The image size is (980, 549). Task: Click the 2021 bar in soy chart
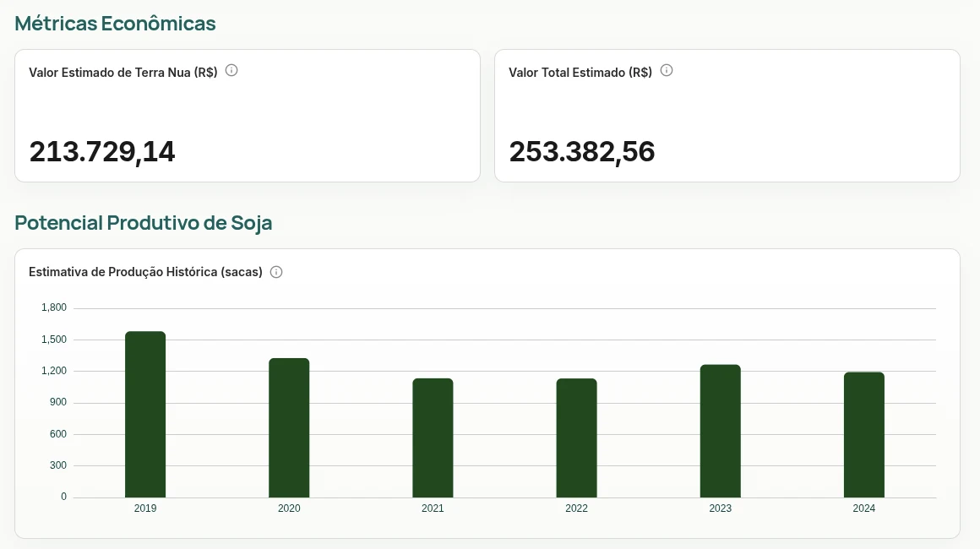(433, 438)
